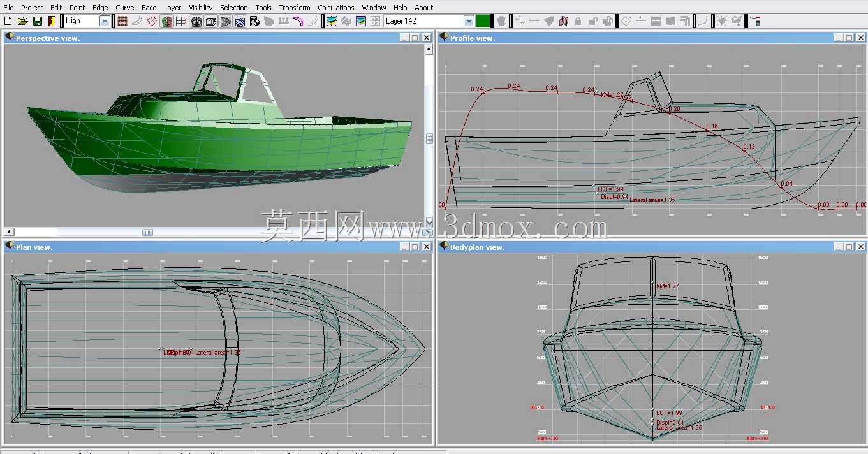Screen dimensions: 868x454
Task: Toggle stations visibility
Action: (x=196, y=21)
